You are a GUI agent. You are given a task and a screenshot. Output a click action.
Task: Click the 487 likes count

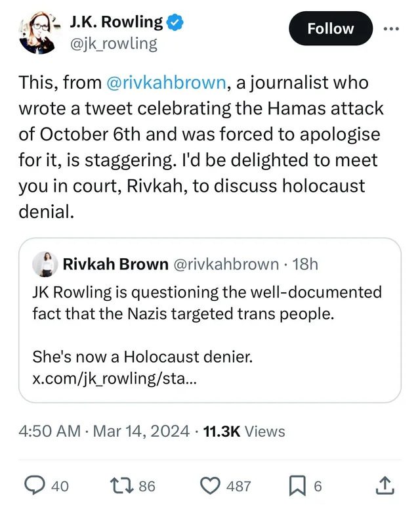(x=239, y=486)
